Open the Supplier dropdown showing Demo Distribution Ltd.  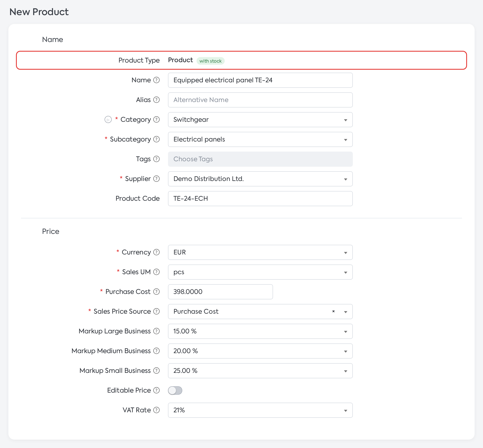pos(260,179)
